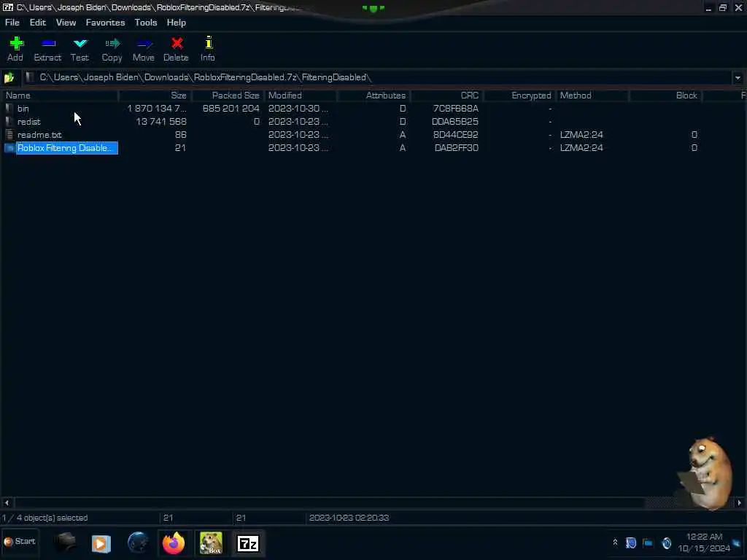Sort by the Method column header
The height and width of the screenshot is (560, 747).
tap(592, 96)
